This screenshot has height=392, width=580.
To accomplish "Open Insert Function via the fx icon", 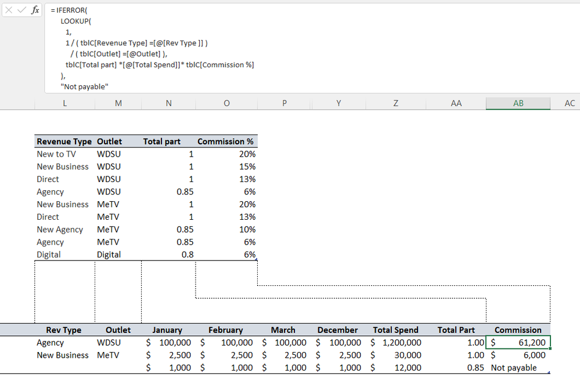I will tap(35, 10).
